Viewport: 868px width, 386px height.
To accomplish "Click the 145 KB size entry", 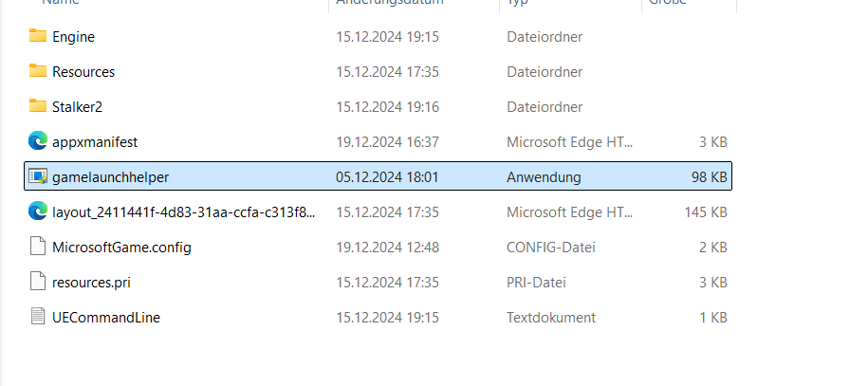I will coord(706,212).
